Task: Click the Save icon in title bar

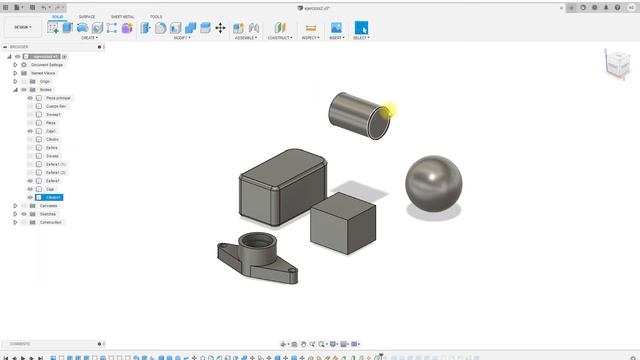Action: point(32,7)
